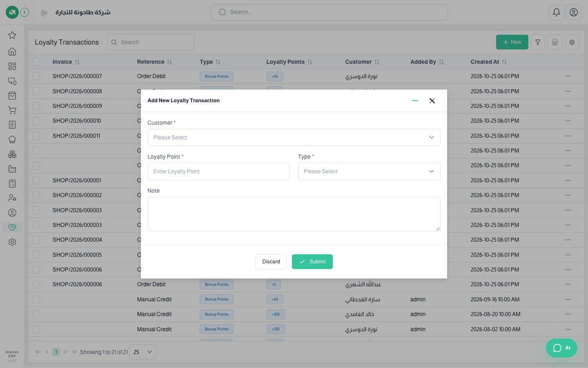
Task: Open shopping bag icon in sidebar
Action: 12,96
